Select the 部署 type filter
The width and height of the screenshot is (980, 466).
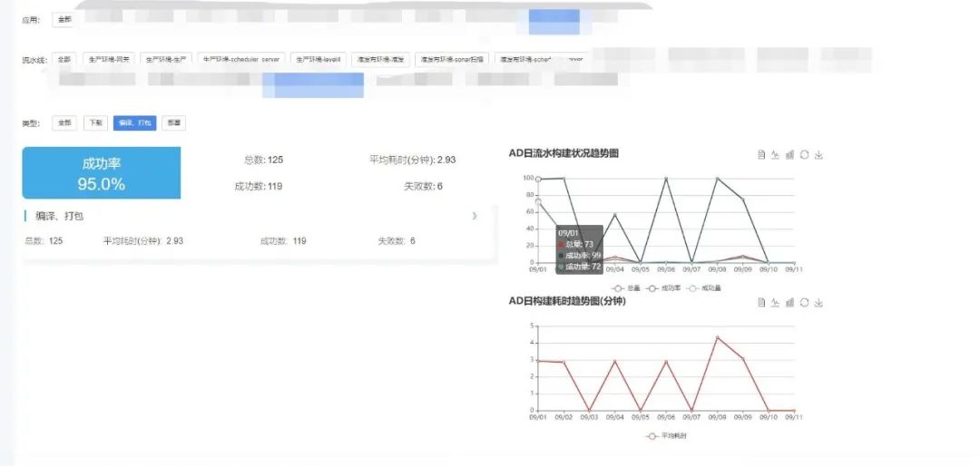click(173, 123)
